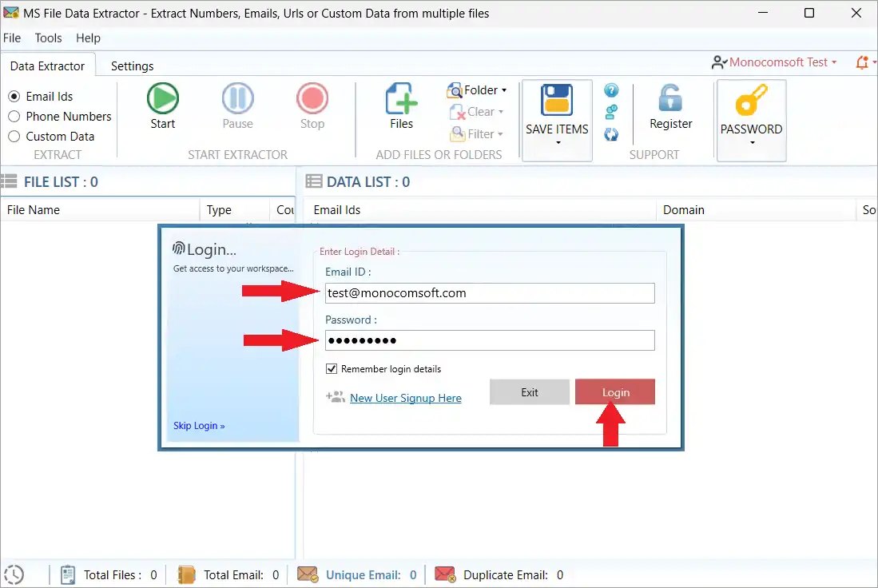The image size is (878, 588).
Task: Click the Duplicate Email status label
Action: click(x=506, y=574)
